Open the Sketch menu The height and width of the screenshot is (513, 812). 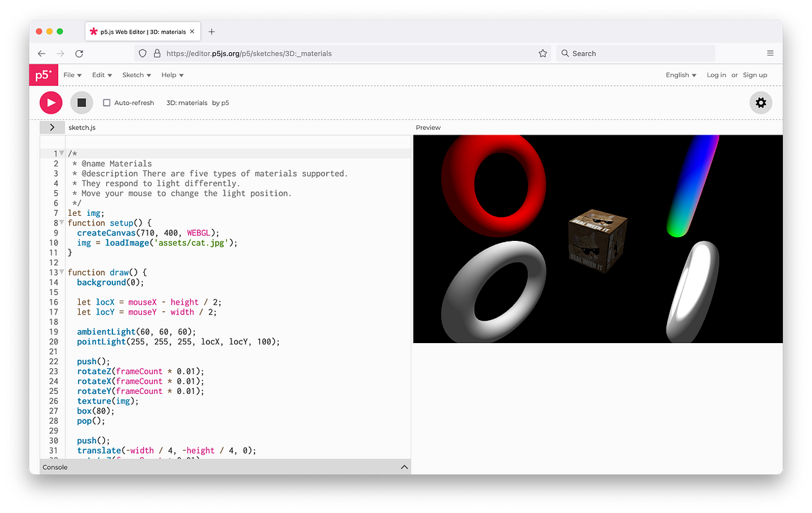(136, 74)
